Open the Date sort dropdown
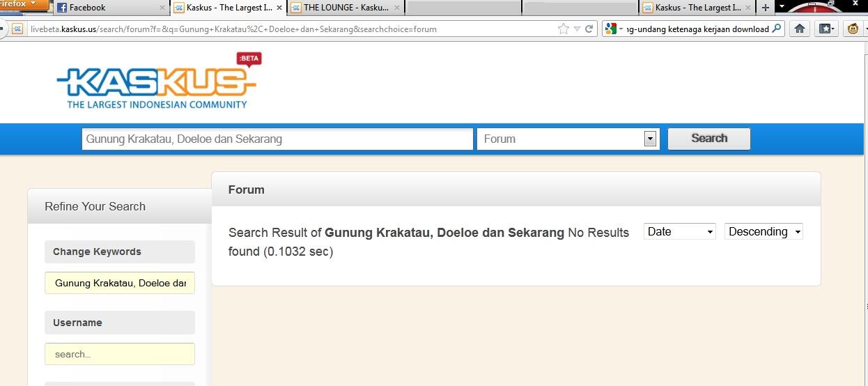This screenshot has width=868, height=386. click(680, 231)
